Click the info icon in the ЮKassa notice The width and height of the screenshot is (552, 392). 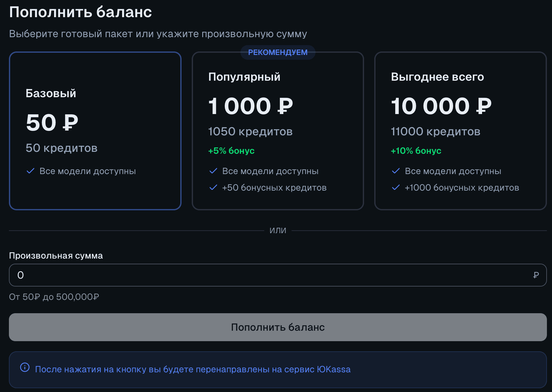[x=25, y=369]
